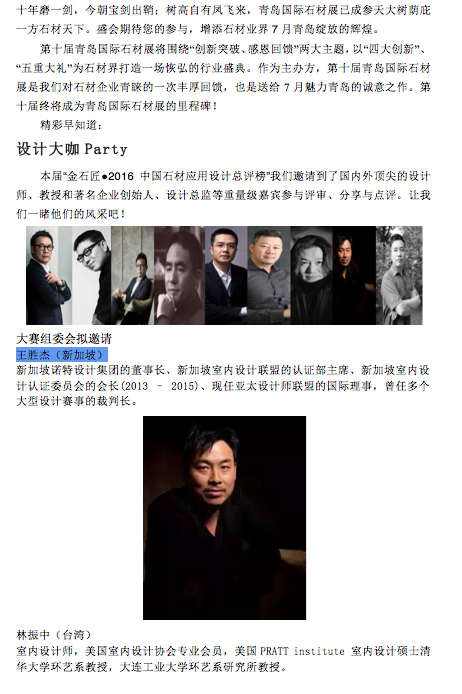Click the text "精彩早知道："
Image resolution: width=462 pixels, height=694 pixels.
pyautogui.click(x=72, y=125)
